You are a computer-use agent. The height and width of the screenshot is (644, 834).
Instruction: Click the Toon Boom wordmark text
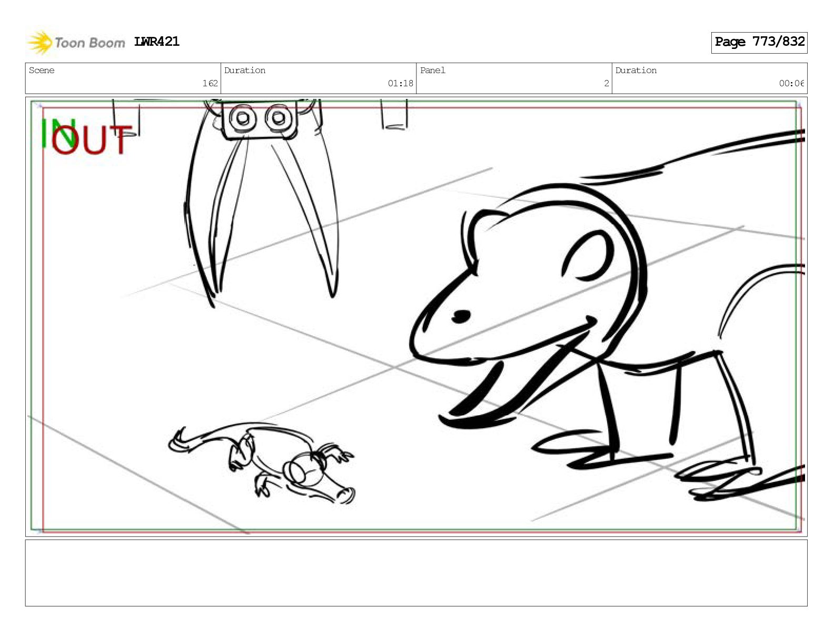click(x=90, y=43)
